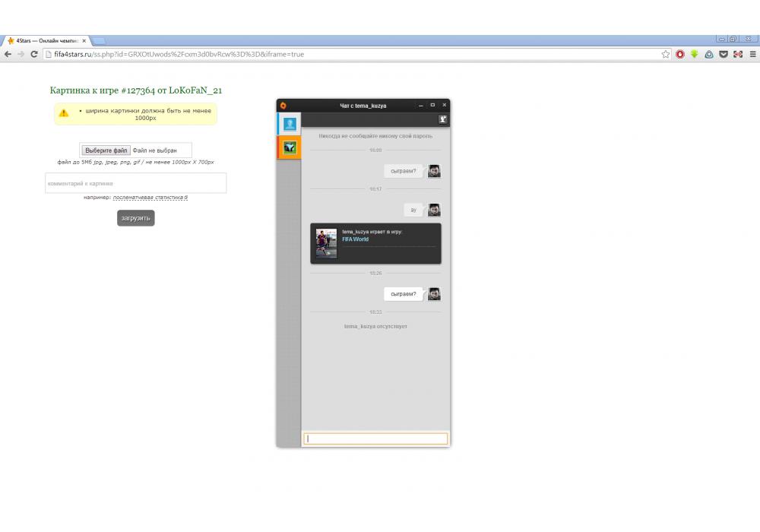Image resolution: width=760 pixels, height=532 pixels.
Task: Open the Chrome hamburger menu
Action: point(753,54)
